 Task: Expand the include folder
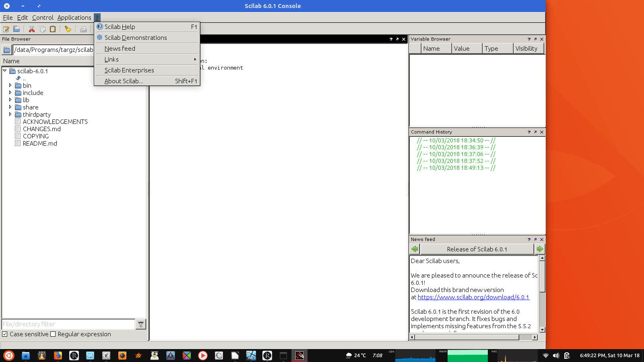pos(10,93)
